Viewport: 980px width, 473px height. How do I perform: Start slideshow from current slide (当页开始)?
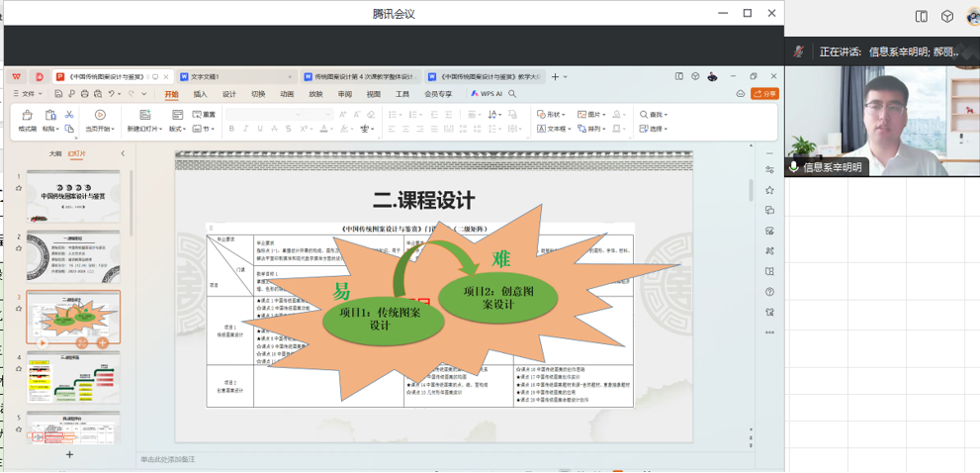(x=99, y=121)
